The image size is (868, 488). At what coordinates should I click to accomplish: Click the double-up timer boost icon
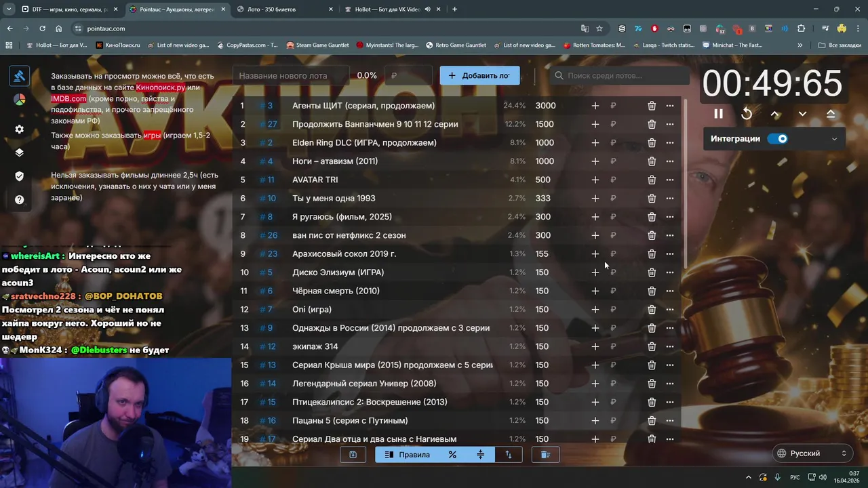(831, 114)
